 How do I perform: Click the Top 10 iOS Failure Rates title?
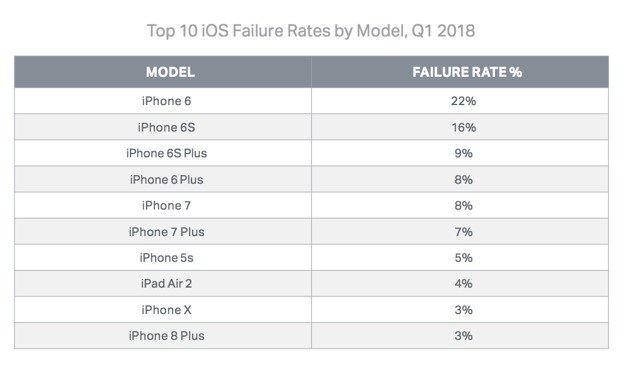pos(311,31)
